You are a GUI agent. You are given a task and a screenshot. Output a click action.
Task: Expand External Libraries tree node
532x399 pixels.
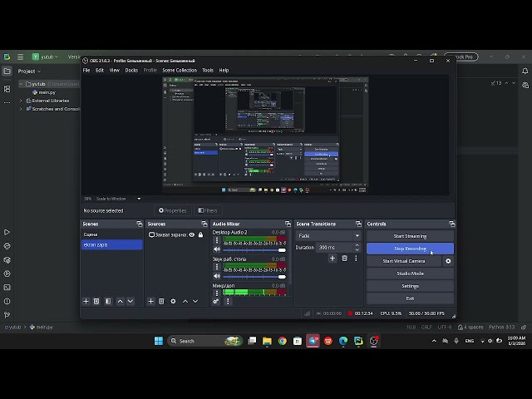pos(21,101)
